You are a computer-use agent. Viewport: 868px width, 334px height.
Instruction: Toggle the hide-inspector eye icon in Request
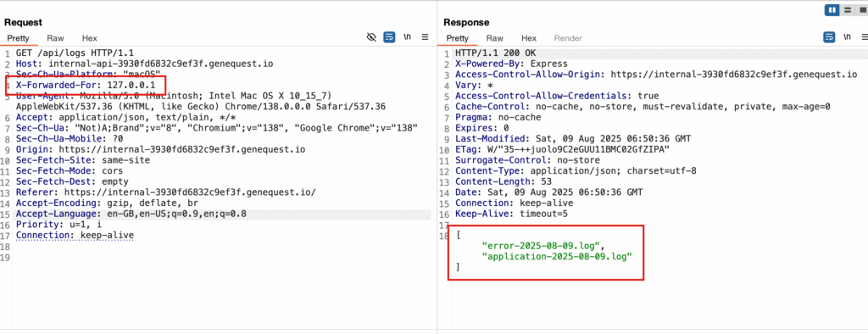coord(371,37)
